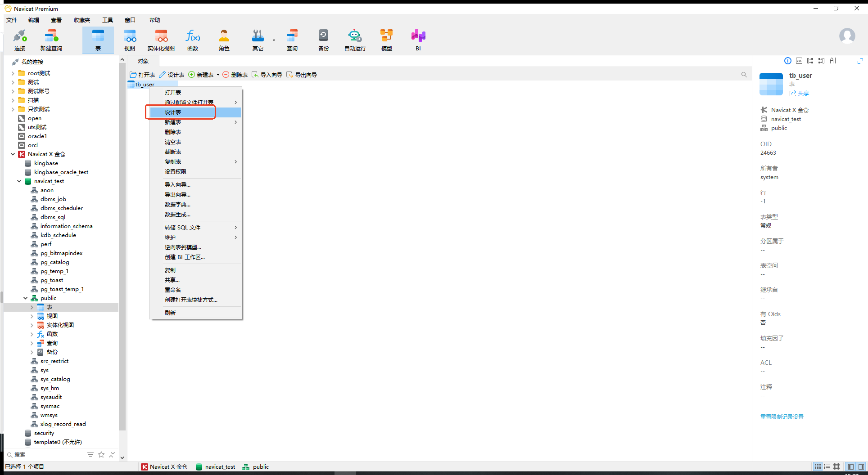Click the 重置限制记录设置 link
The height and width of the screenshot is (475, 868).
coord(782,417)
